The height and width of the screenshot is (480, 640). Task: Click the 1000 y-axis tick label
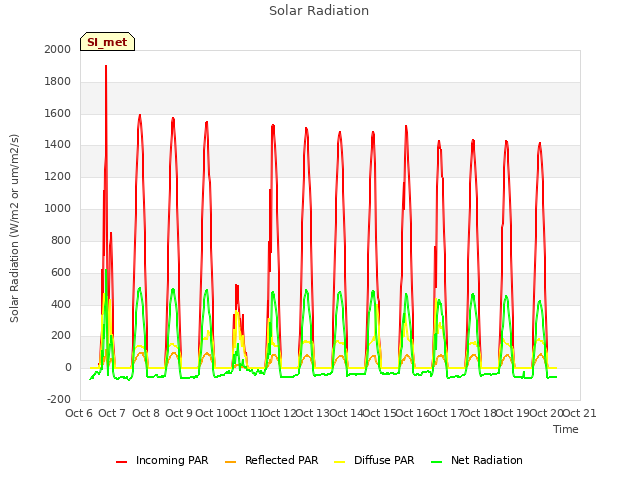click(x=58, y=209)
